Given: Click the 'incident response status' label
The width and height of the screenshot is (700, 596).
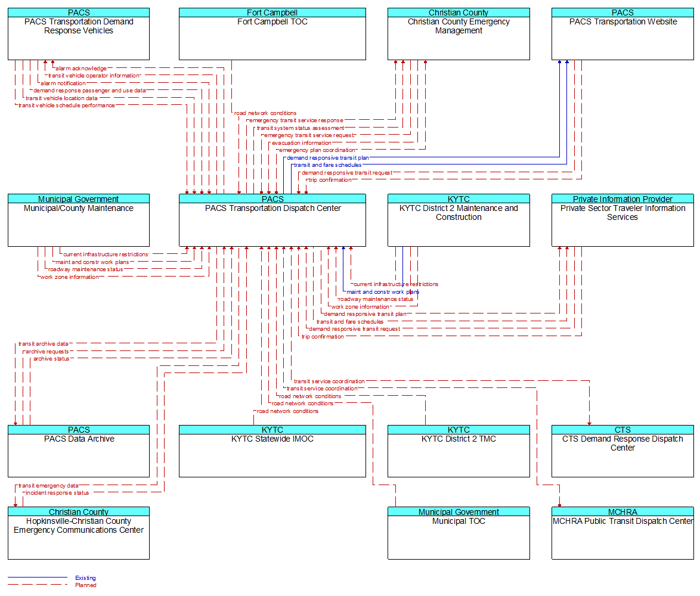Looking at the screenshot, I should pyautogui.click(x=57, y=493).
